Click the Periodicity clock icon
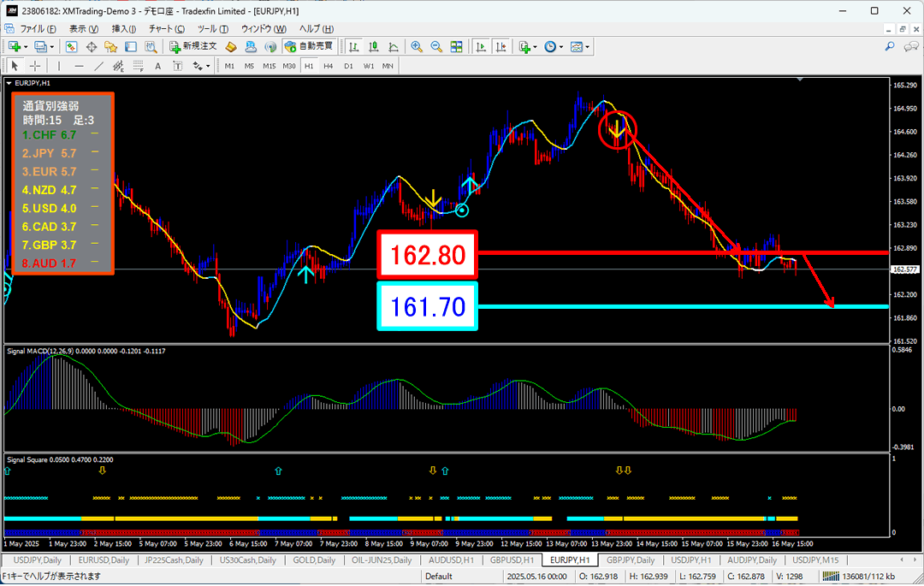Viewport: 924px width, 586px height. [550, 46]
